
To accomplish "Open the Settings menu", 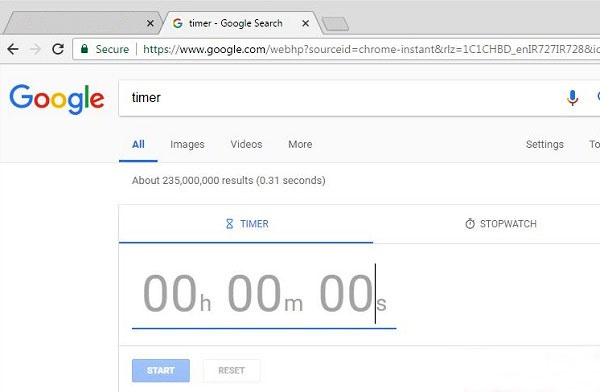I will tap(545, 144).
